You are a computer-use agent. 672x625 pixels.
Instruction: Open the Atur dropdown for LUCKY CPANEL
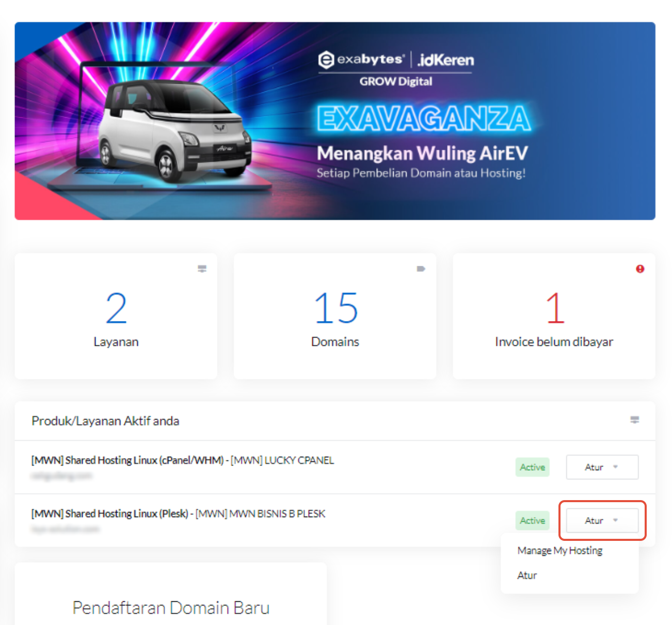(602, 467)
